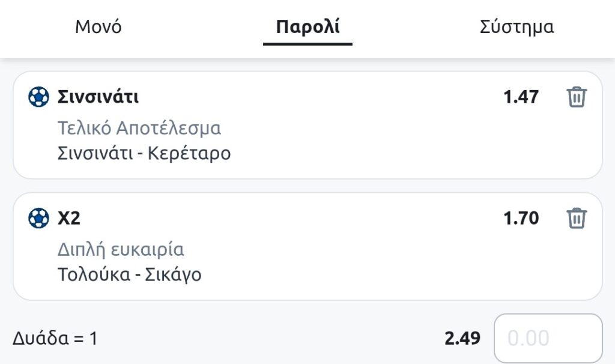Click the 1.47 odds value
The width and height of the screenshot is (615, 364).
point(521,97)
